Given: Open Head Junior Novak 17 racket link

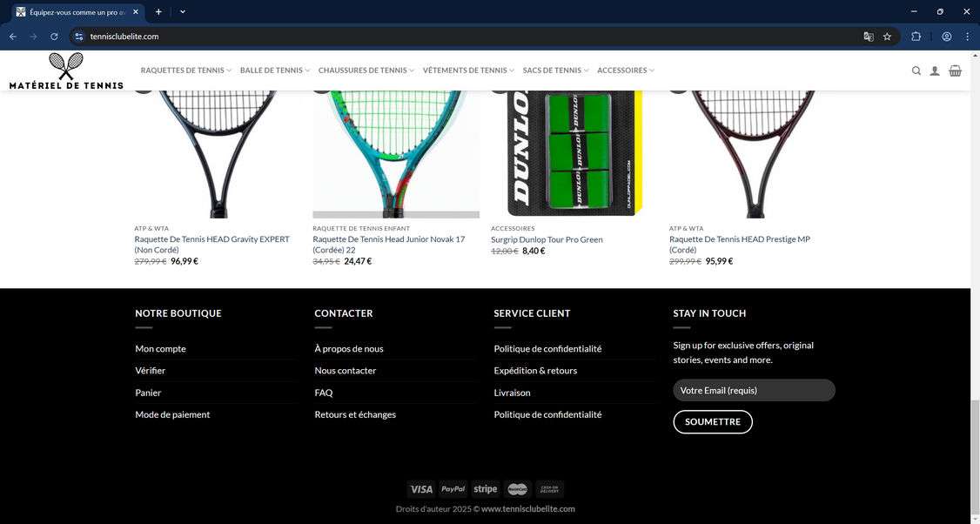Looking at the screenshot, I should (x=389, y=245).
